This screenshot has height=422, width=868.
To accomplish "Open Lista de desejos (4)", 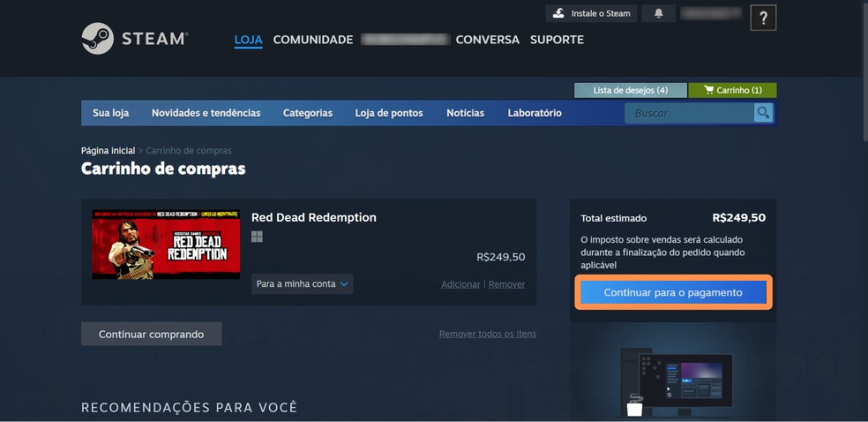I will (x=631, y=90).
